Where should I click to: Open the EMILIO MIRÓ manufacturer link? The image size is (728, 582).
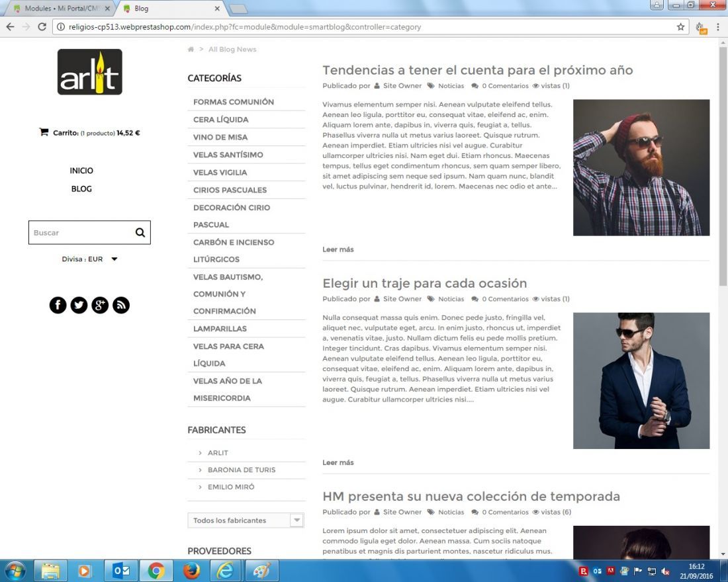tap(231, 487)
